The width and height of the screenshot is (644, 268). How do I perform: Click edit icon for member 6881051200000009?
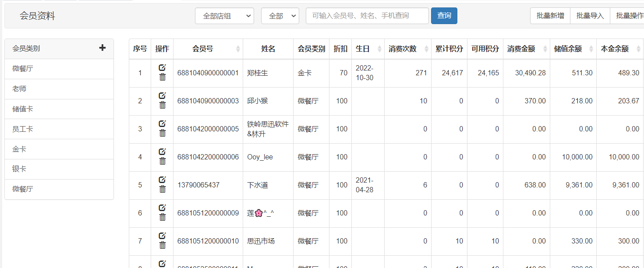click(x=162, y=208)
